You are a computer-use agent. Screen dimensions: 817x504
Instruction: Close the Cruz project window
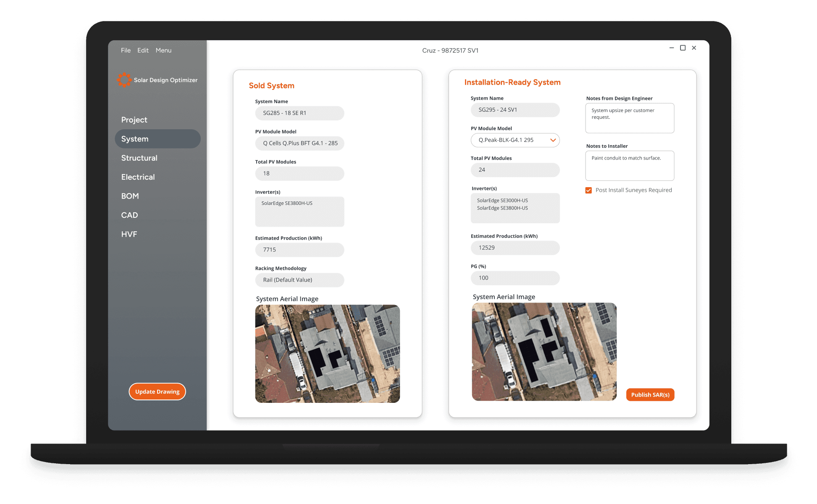coord(694,48)
